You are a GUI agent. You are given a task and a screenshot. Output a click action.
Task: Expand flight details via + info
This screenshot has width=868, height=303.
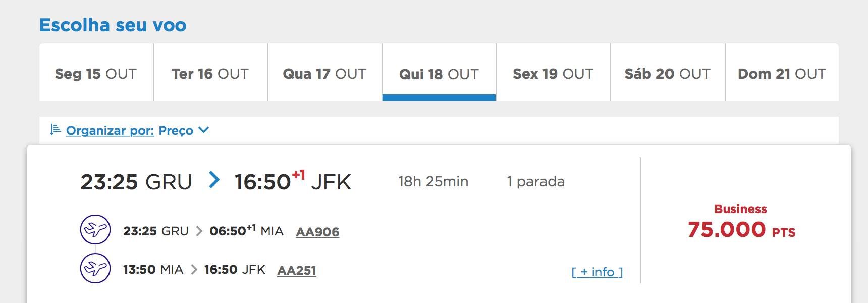597,272
